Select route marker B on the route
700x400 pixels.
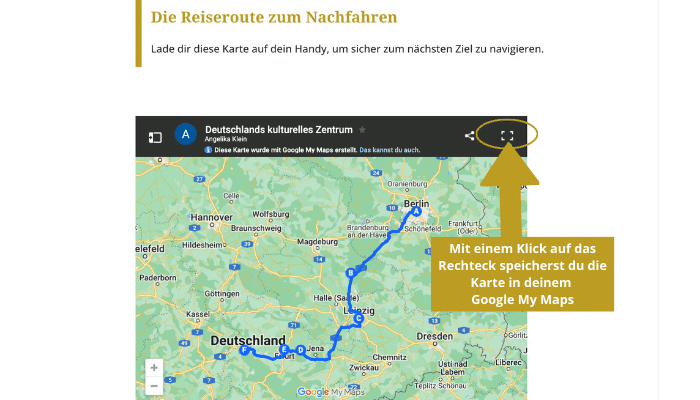click(350, 273)
